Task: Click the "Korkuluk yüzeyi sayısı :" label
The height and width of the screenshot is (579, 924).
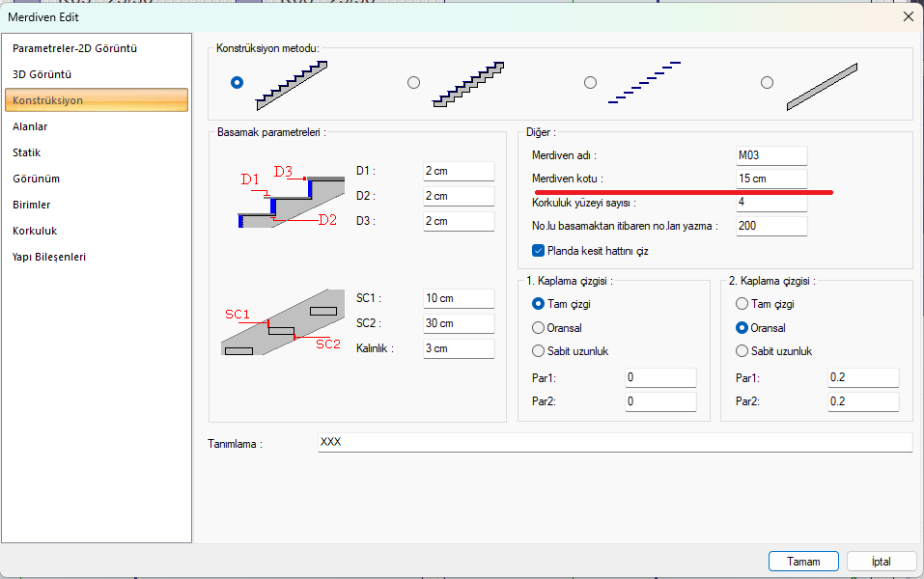Action: tap(583, 203)
